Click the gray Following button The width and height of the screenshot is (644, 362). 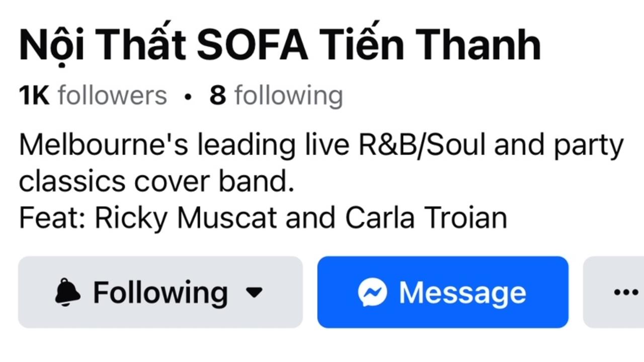pos(160,292)
